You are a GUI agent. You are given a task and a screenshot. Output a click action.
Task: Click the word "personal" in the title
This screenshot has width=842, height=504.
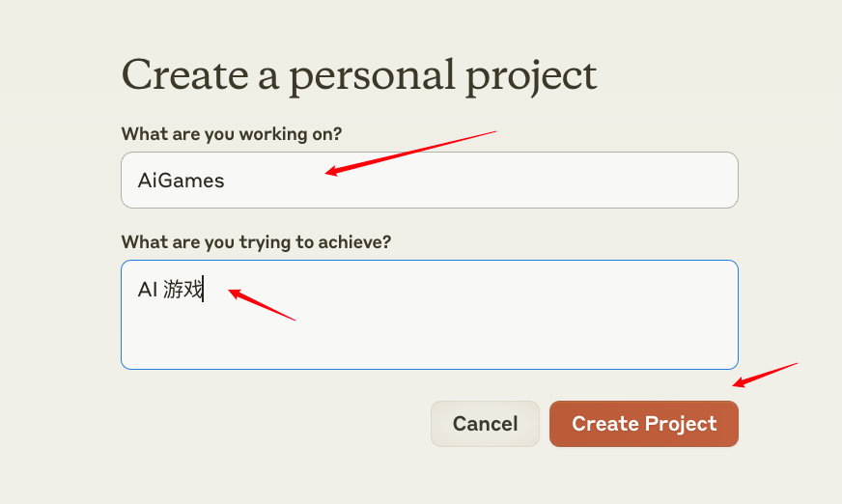372,76
